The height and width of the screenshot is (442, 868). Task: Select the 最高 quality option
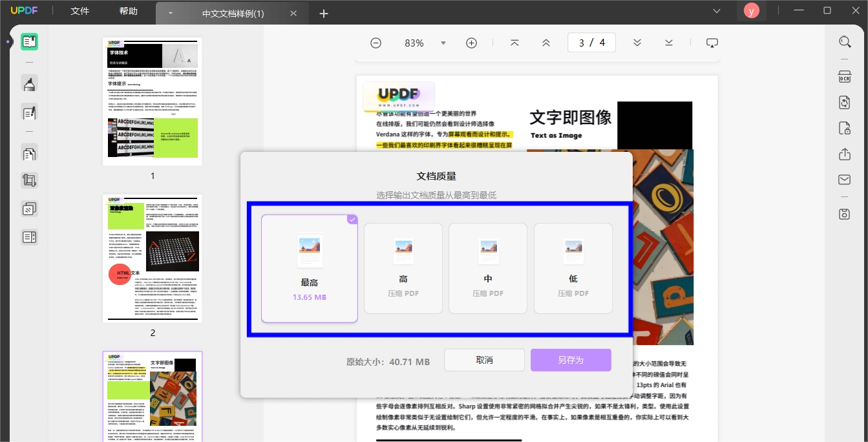(310, 268)
